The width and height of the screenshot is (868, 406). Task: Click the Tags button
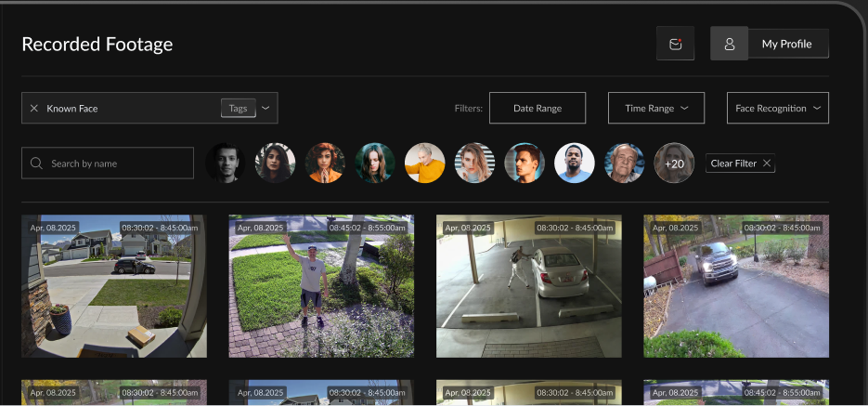click(x=238, y=109)
